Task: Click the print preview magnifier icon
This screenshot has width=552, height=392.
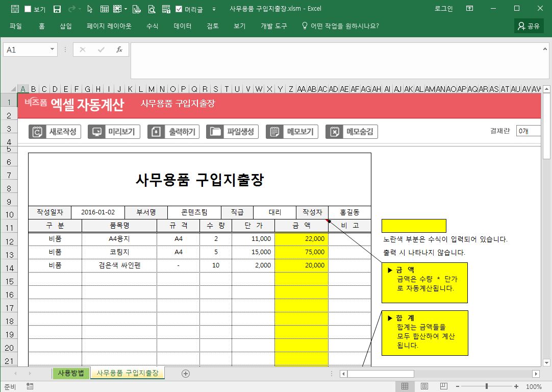Action: click(x=152, y=9)
